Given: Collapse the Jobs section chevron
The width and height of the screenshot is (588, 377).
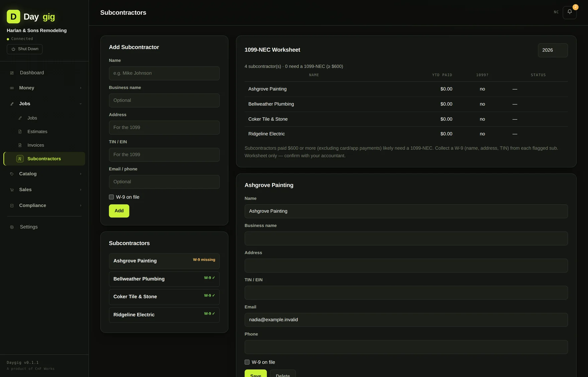Looking at the screenshot, I should pyautogui.click(x=81, y=104).
